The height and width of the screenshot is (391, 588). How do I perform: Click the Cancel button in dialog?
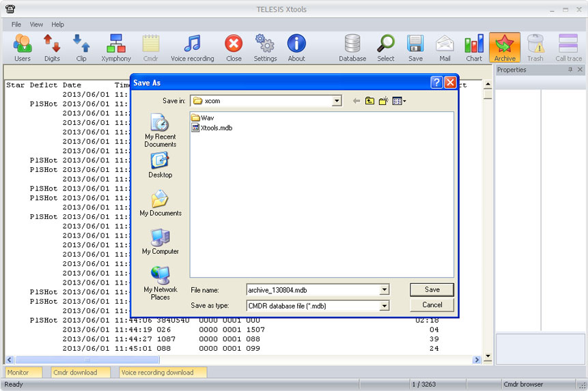pyautogui.click(x=432, y=305)
